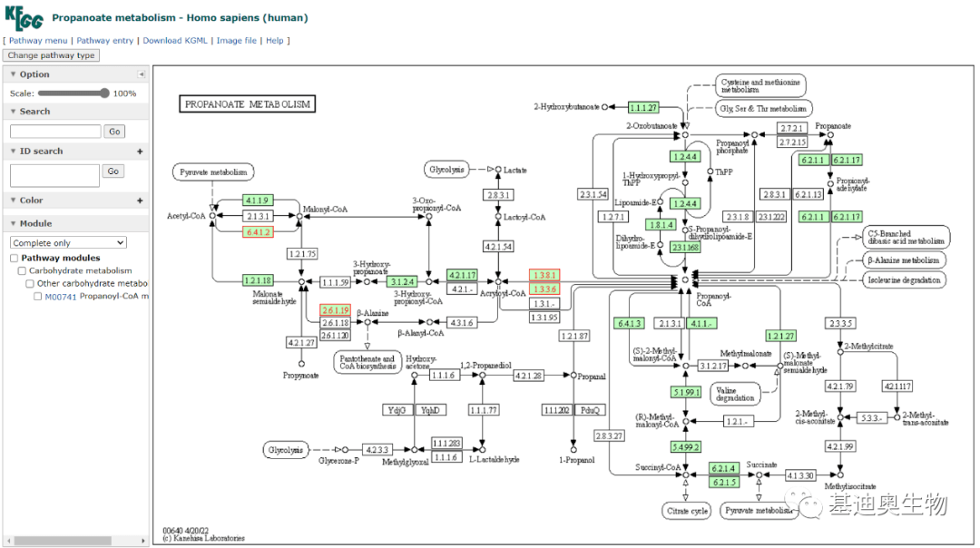
Task: Open the Download KGML link
Action: point(175,41)
